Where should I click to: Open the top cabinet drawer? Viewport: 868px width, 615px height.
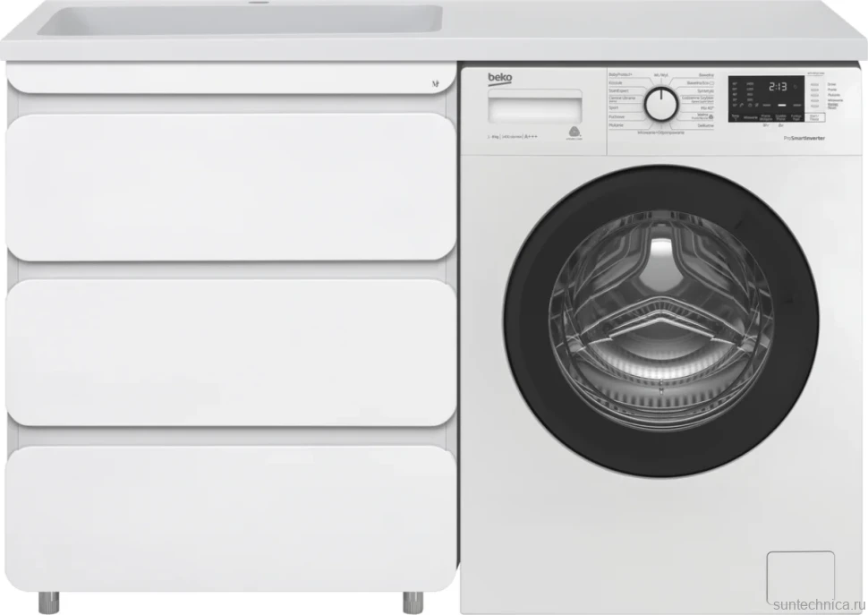[231, 186]
